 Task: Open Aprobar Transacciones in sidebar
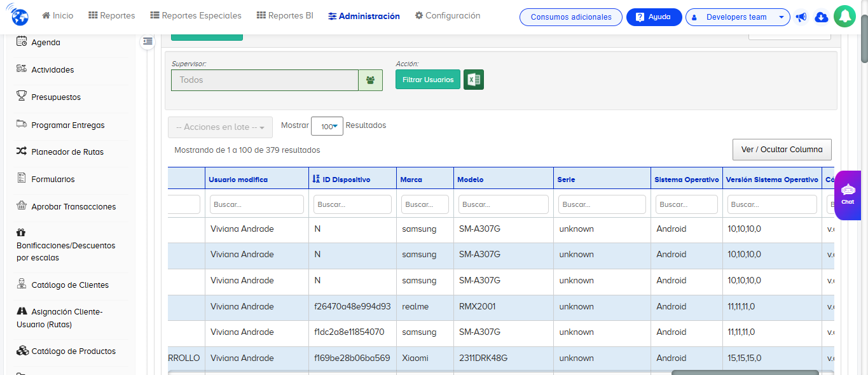(74, 207)
